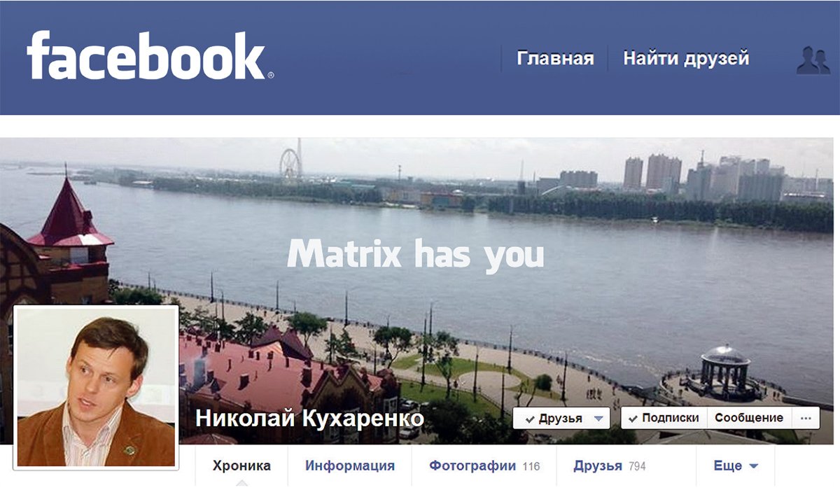Switch to the Хроника tab
The height and width of the screenshot is (504, 840).
(241, 465)
